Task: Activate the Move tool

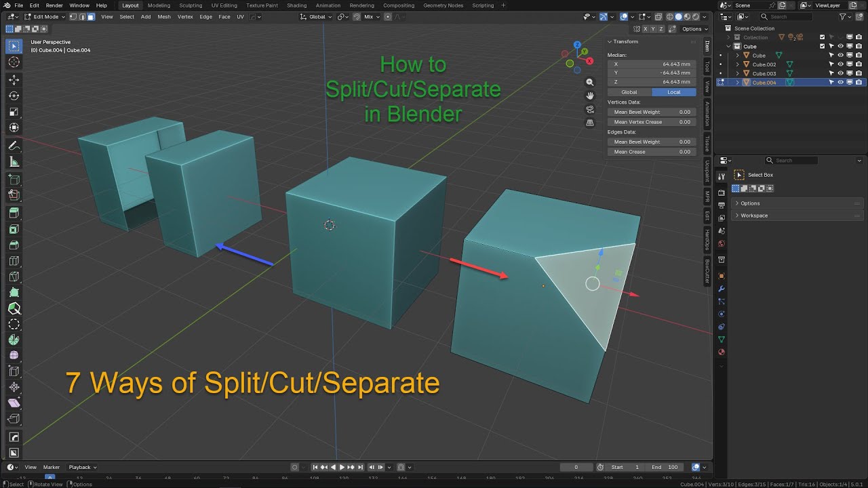Action: [14, 80]
